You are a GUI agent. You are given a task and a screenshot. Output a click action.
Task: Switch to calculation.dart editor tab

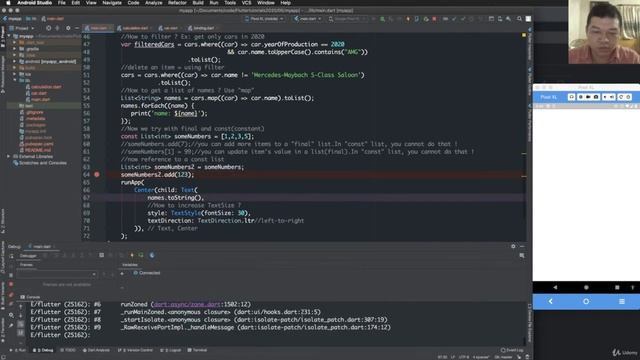coord(135,28)
